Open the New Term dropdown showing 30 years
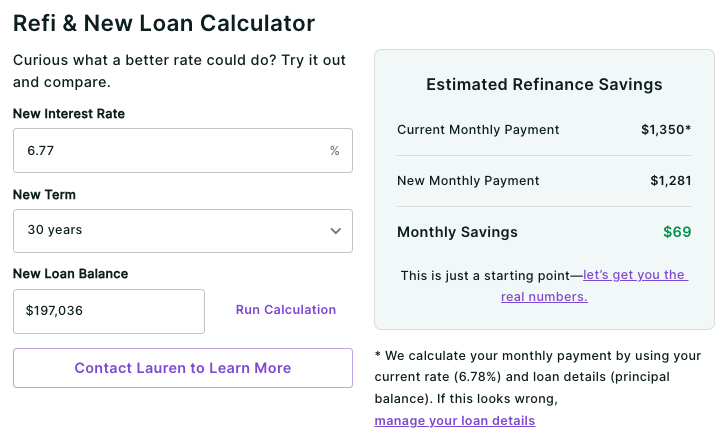This screenshot has height=440, width=725. click(x=182, y=230)
